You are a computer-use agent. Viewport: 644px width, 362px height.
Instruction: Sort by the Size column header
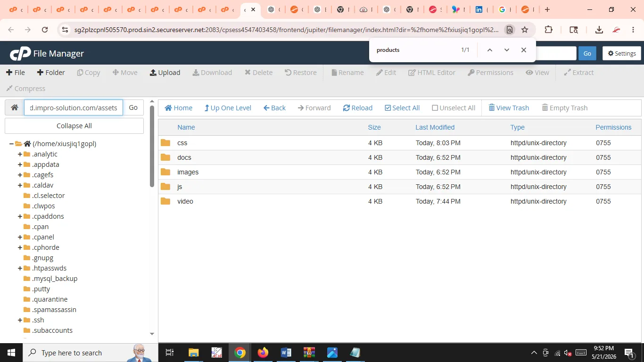pos(374,127)
